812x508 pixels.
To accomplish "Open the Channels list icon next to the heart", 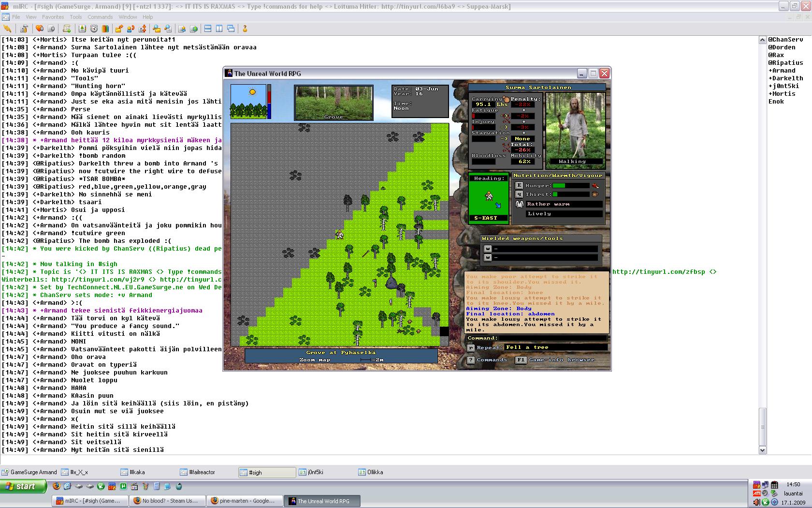I will click(x=51, y=29).
